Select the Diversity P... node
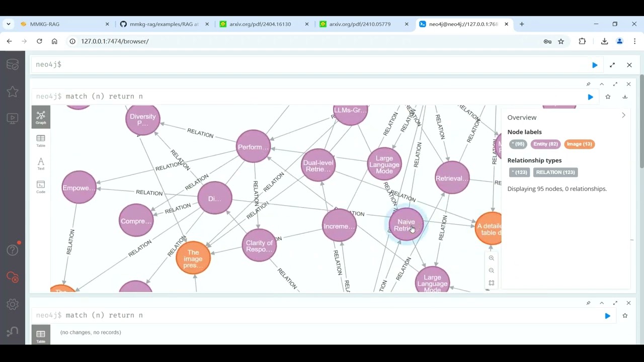644x362 pixels. pos(143,120)
